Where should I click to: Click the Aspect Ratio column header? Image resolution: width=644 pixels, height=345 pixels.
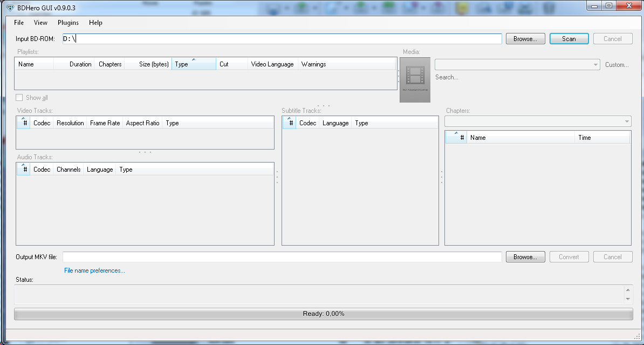[142, 123]
